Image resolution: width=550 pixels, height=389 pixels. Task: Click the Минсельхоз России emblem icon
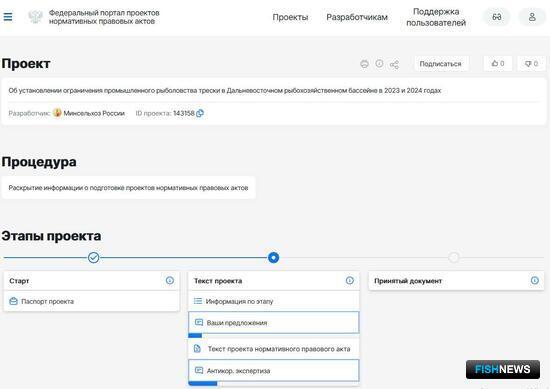click(57, 113)
